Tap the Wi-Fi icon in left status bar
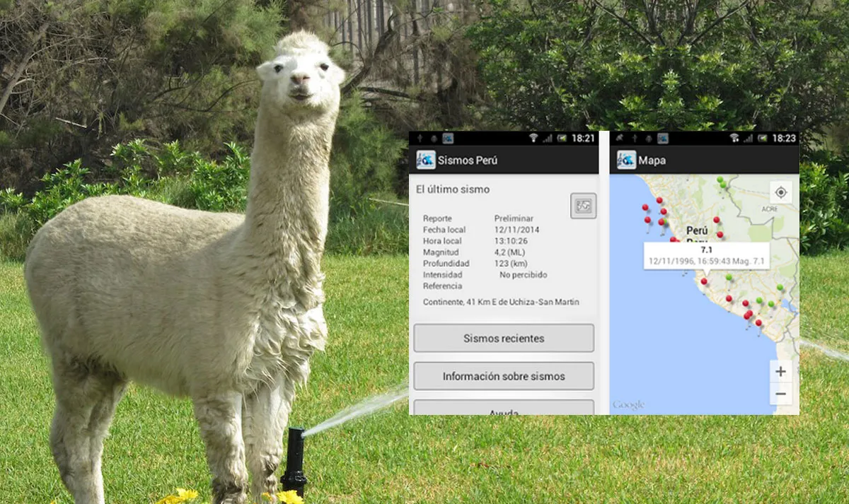 pos(533,138)
